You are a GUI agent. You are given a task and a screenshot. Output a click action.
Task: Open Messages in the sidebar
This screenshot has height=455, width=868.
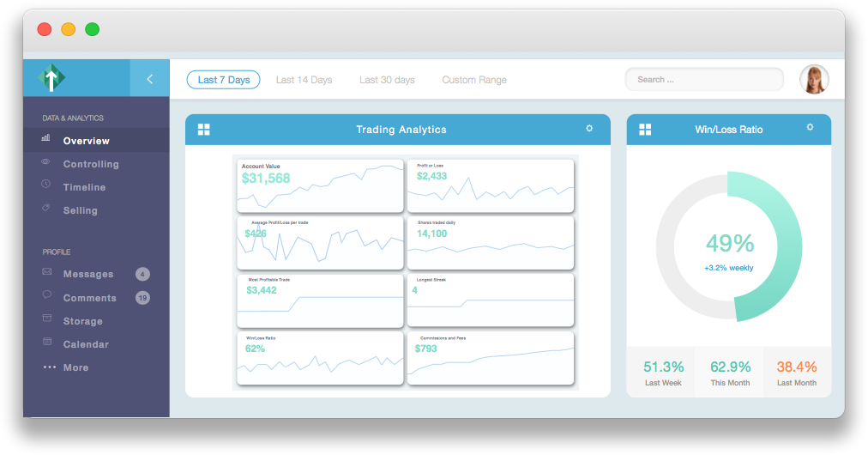point(88,274)
